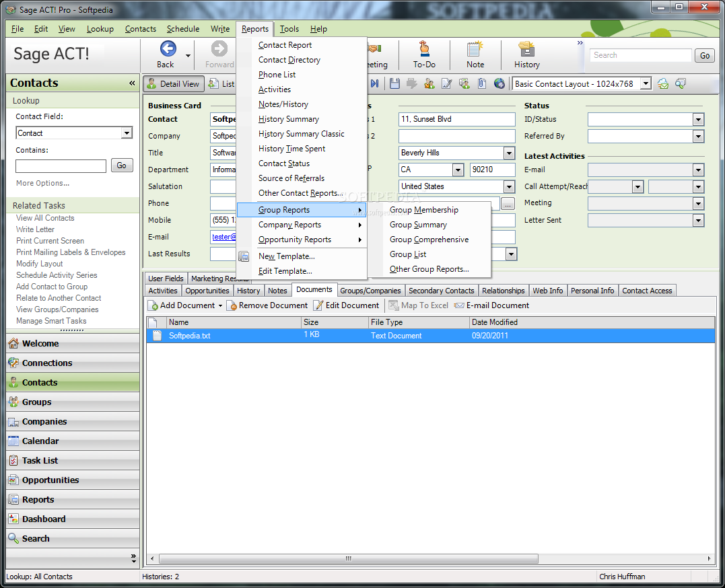Viewport: 725px width, 588px height.
Task: Click the globe web icon in toolbar
Action: [499, 83]
